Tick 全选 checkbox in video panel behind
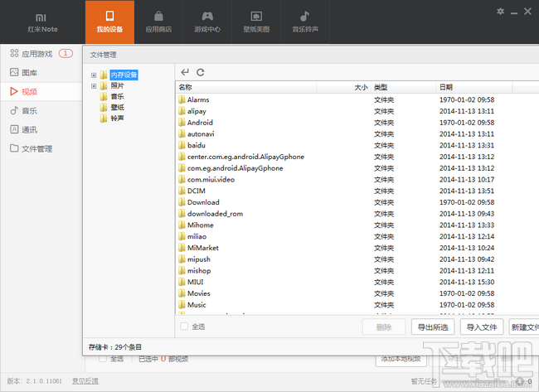Screen dimensions: 539x392 [x=103, y=359]
